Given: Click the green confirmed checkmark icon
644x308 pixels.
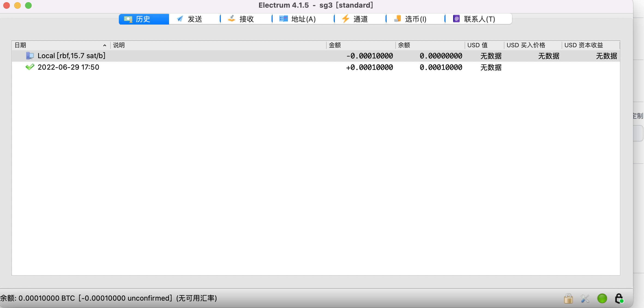Looking at the screenshot, I should tap(30, 67).
